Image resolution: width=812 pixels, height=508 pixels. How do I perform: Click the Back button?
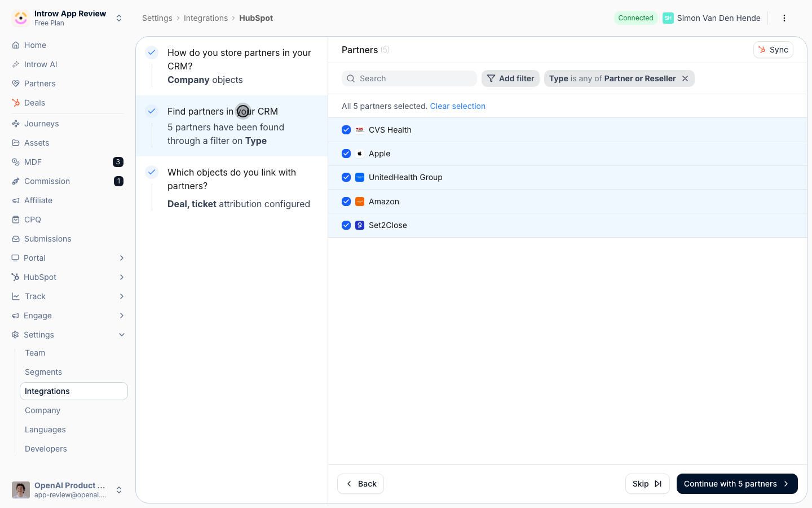pos(360,484)
